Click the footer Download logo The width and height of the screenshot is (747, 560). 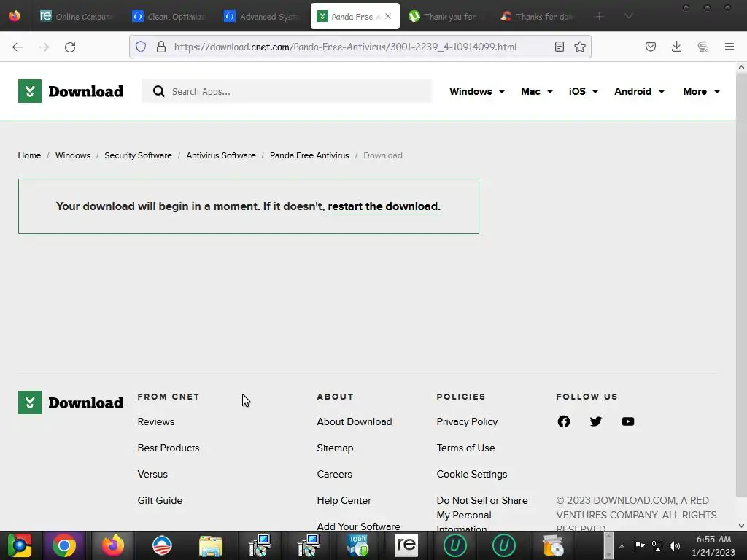pos(71,402)
